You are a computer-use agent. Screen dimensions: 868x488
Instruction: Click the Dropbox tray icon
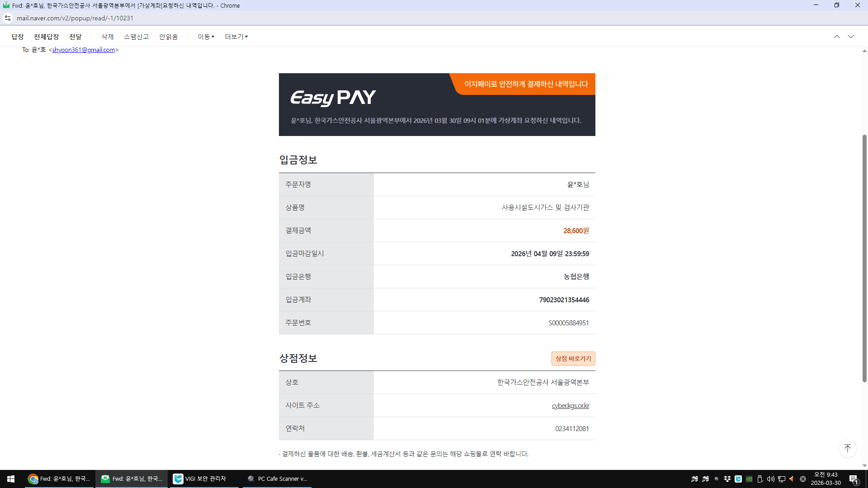[x=727, y=479]
